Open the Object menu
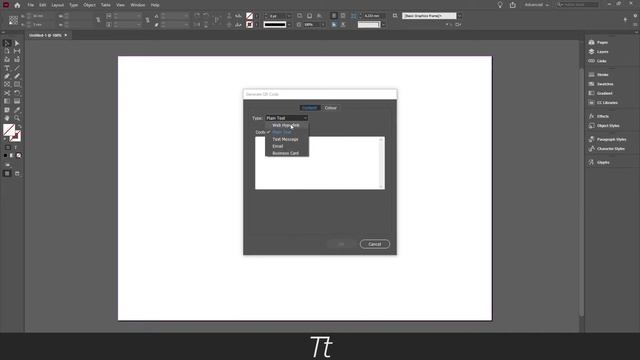 pos(89,5)
